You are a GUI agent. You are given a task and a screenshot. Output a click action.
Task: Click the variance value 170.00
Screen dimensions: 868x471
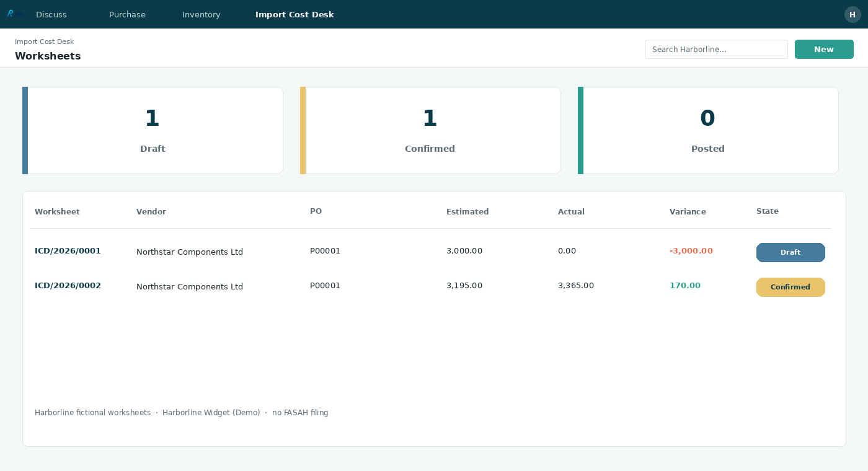[x=685, y=286]
